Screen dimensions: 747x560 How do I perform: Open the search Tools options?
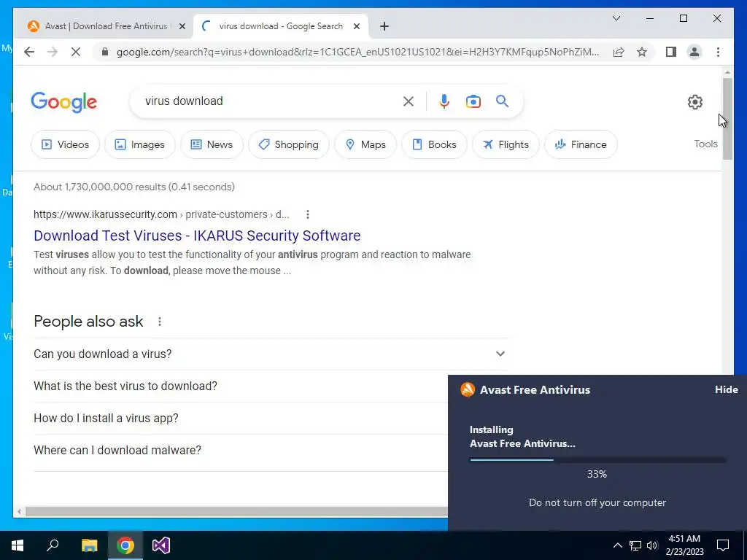(x=705, y=144)
